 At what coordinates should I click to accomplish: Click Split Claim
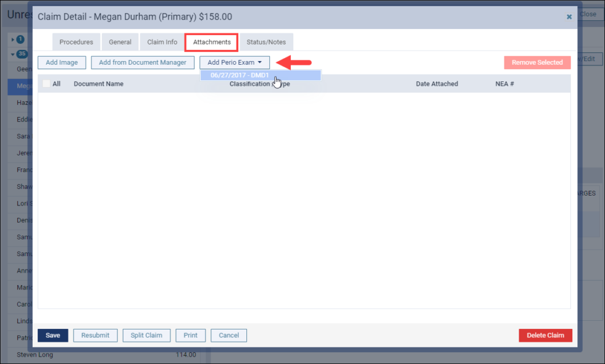pyautogui.click(x=146, y=335)
